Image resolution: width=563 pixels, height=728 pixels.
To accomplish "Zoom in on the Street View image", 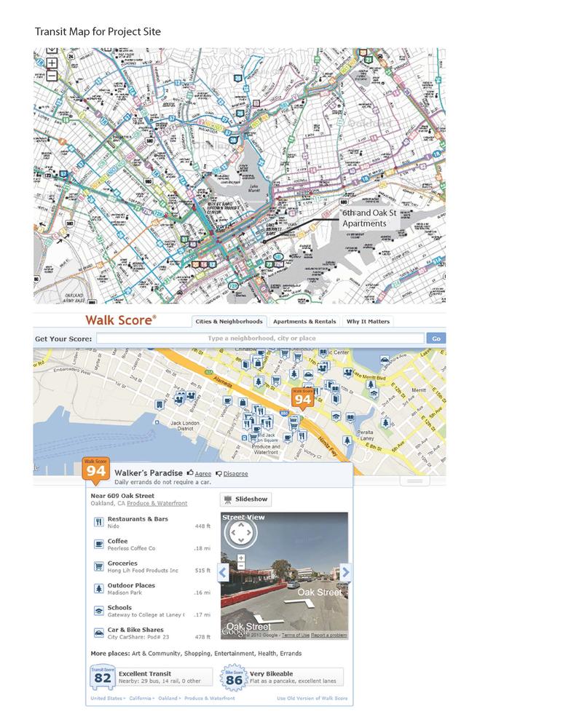I will (x=241, y=558).
